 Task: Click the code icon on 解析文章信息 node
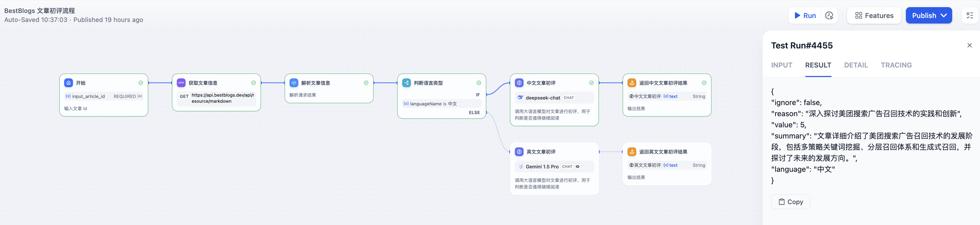[x=294, y=83]
